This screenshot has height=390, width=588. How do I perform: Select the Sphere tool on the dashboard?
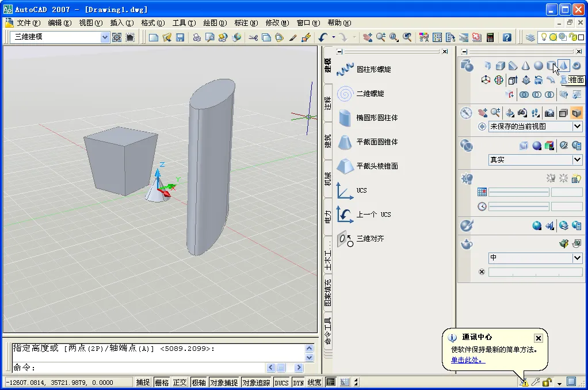click(538, 65)
